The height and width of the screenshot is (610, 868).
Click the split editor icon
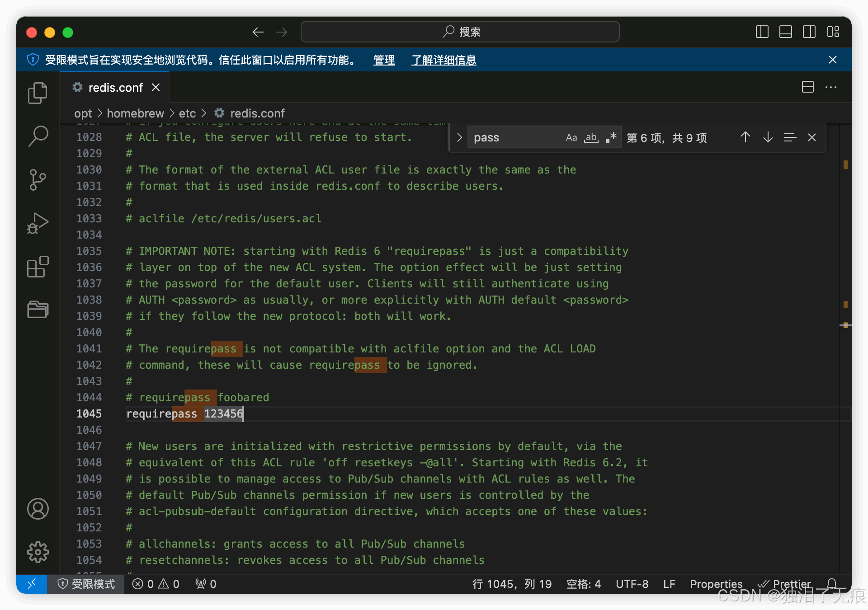pyautogui.click(x=807, y=87)
